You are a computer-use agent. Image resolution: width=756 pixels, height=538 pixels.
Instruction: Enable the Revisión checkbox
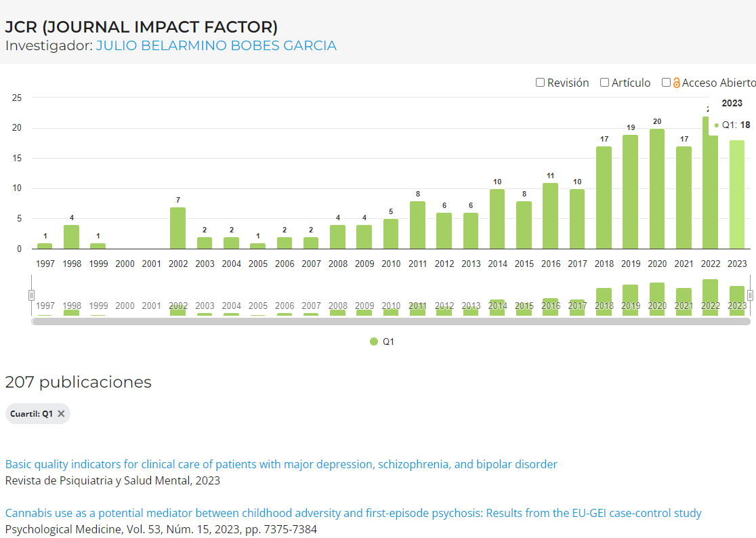tap(540, 83)
